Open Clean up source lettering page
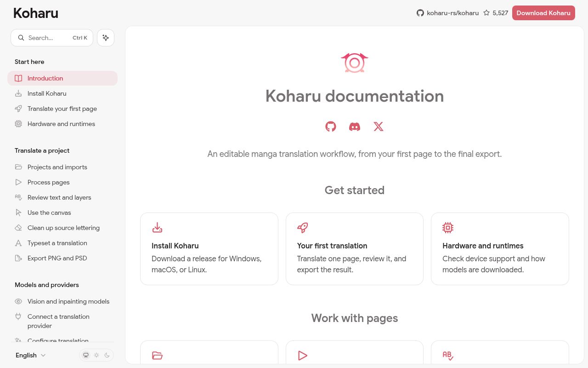Viewport: 588px width, 368px height. tap(62, 228)
